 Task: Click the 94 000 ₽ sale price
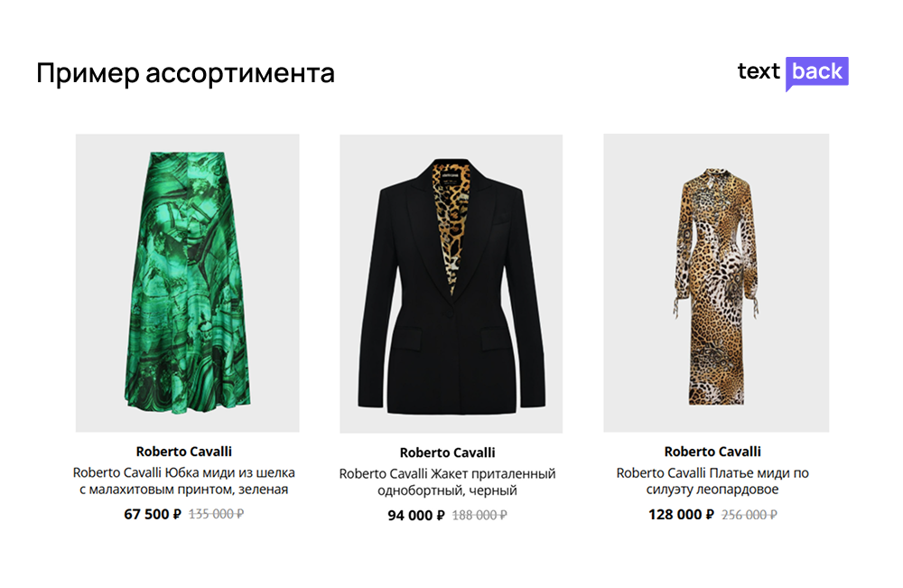click(x=416, y=515)
